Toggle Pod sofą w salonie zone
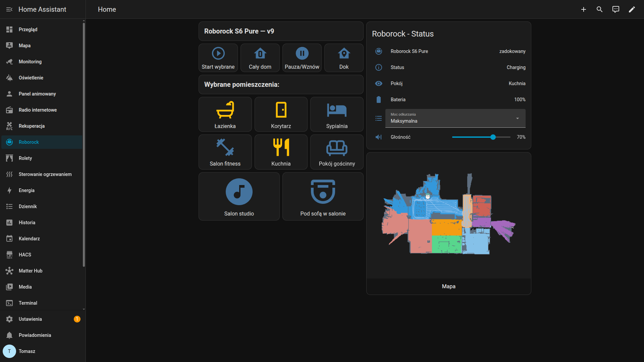This screenshot has height=362, width=644. [323, 196]
